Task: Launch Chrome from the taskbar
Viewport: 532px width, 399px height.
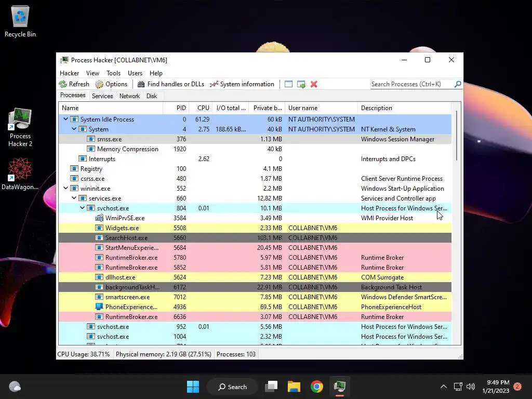Action: [317, 387]
